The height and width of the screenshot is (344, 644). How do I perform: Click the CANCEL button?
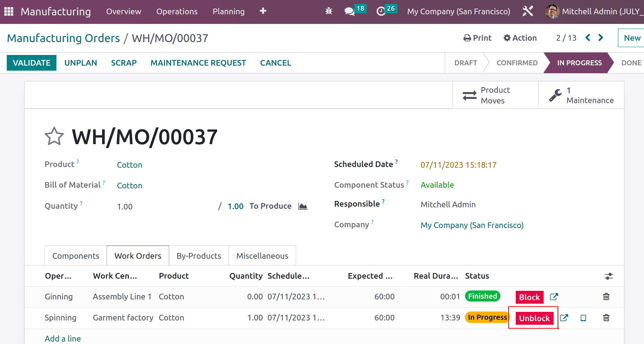point(275,63)
